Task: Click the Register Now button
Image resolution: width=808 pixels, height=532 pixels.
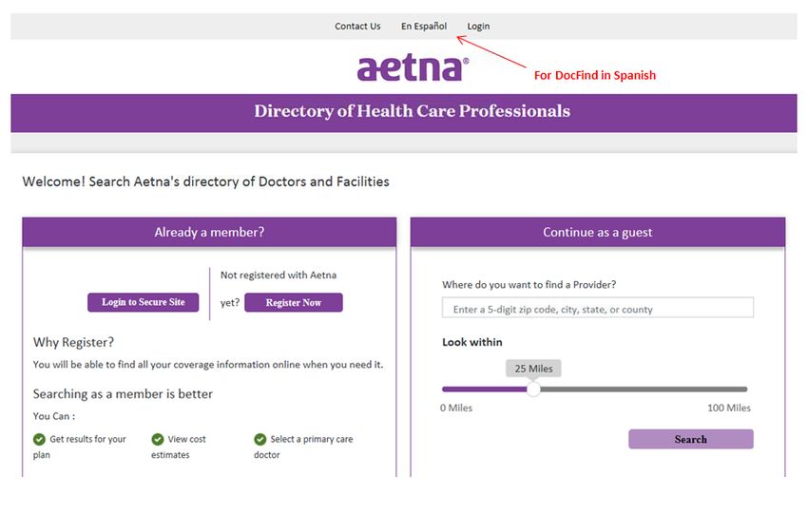Action: [x=294, y=303]
